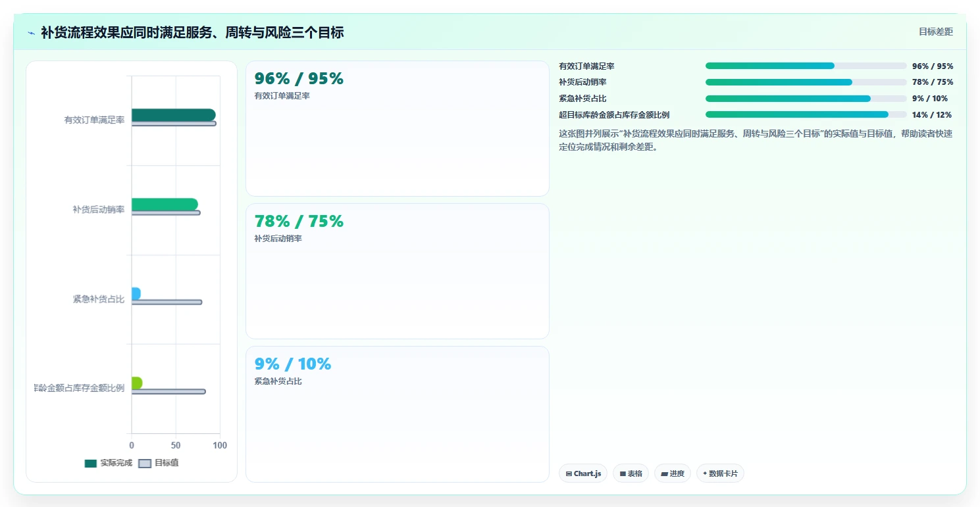
Task: Click the 补货后动销率 progress bar
Action: (806, 82)
